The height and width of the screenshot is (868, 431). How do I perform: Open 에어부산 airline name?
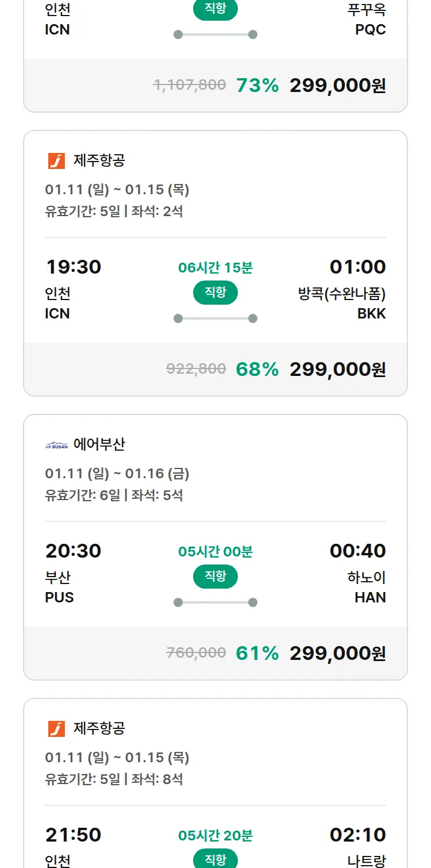(x=99, y=444)
